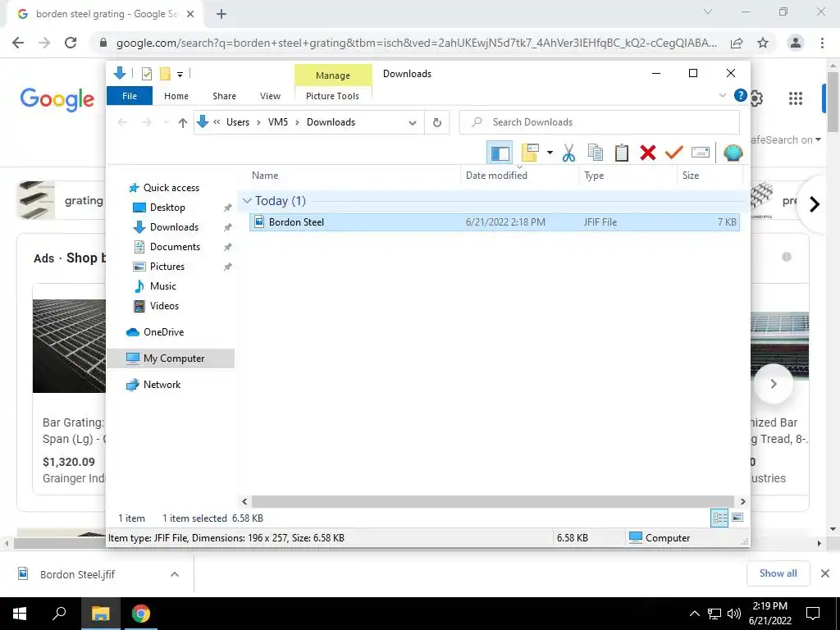Close the Chrome downloads bar
The height and width of the screenshot is (630, 840).
point(825,573)
